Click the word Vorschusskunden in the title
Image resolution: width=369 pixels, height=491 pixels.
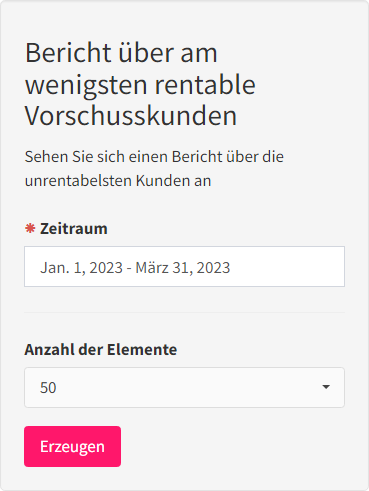[x=131, y=116]
